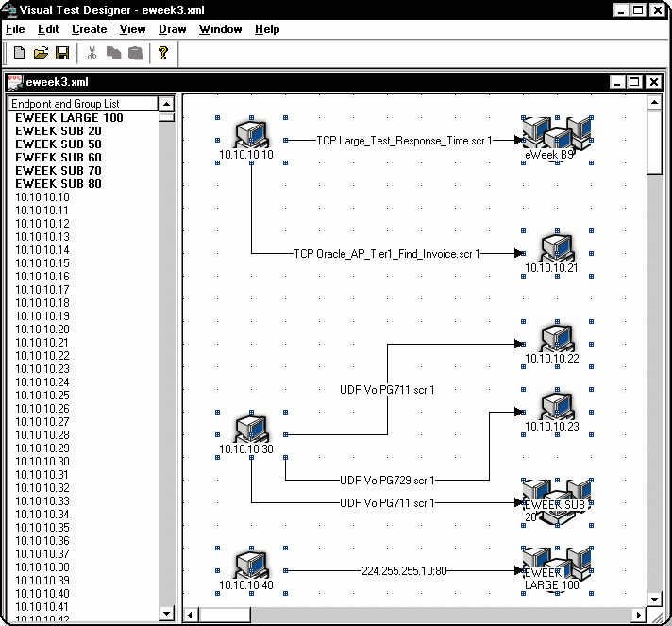The image size is (672, 626).
Task: Close the eweek3.xml document window
Action: click(x=653, y=82)
